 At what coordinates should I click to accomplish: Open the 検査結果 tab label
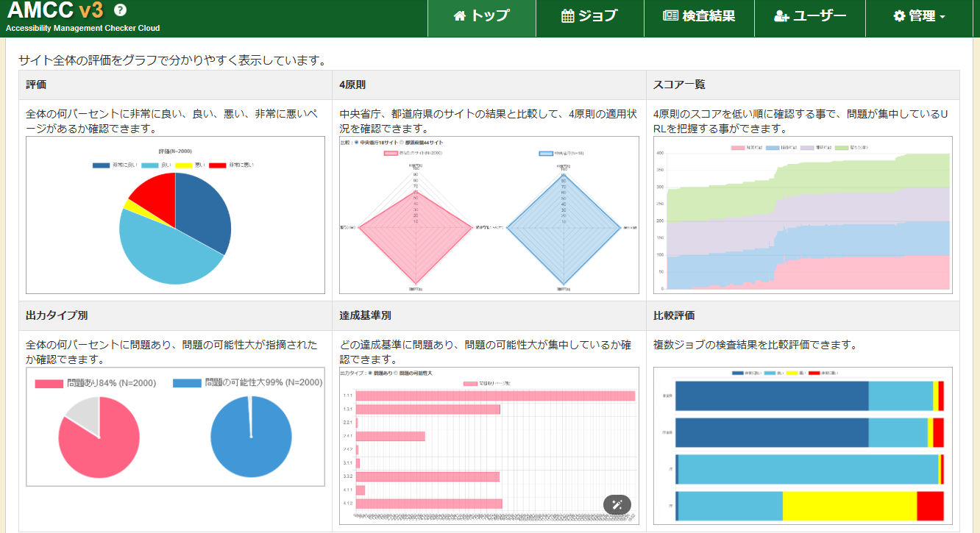coord(709,15)
